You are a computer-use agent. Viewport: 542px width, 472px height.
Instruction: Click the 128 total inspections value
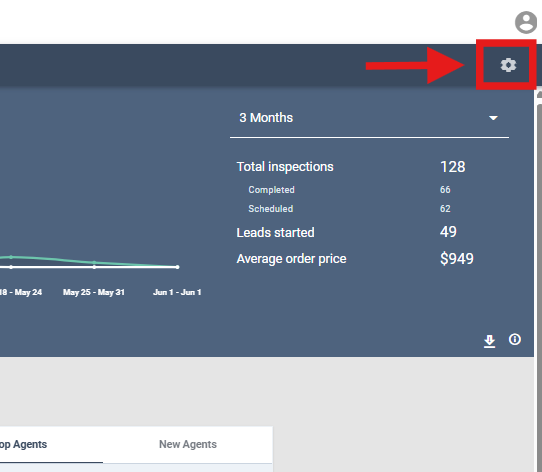(x=452, y=167)
